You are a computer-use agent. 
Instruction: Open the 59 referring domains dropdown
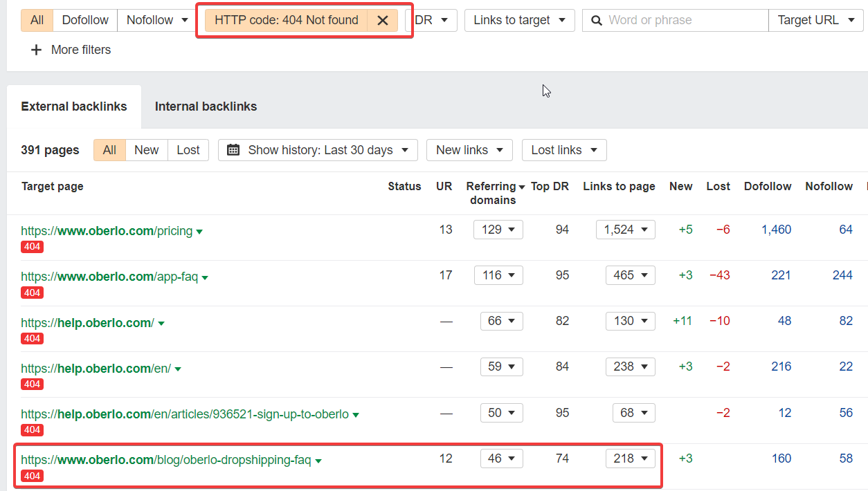point(502,367)
